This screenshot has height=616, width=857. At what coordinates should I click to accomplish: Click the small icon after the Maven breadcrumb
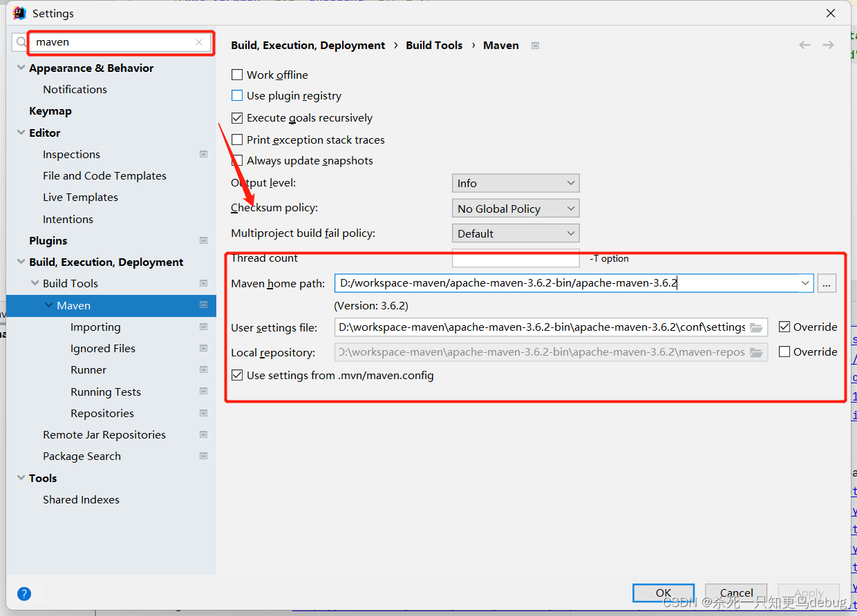coord(535,46)
